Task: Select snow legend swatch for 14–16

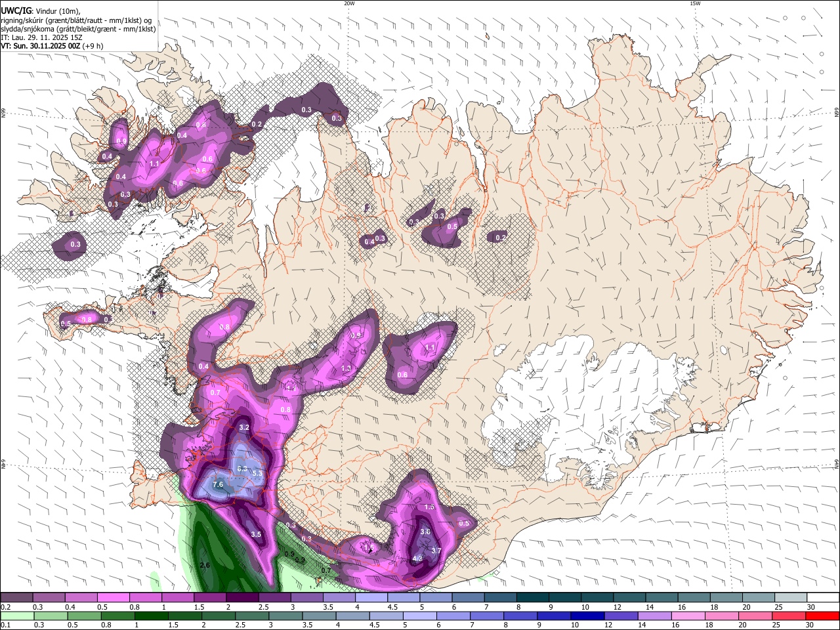Action: pyautogui.click(x=661, y=598)
